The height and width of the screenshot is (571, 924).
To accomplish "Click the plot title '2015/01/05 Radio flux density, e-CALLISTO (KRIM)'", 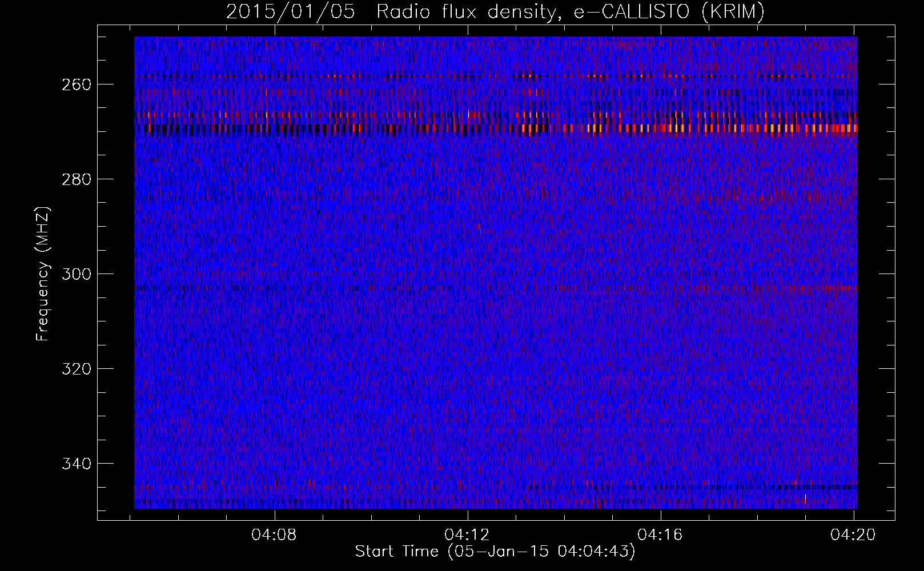I will [x=495, y=12].
